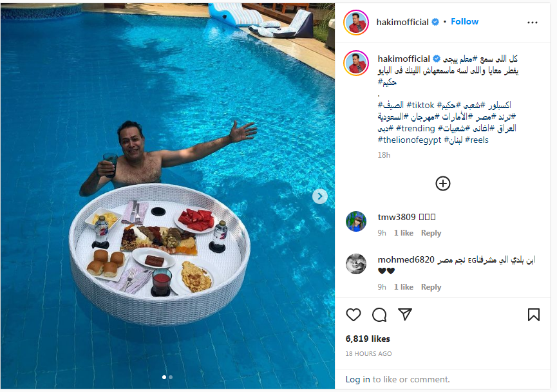Open the #trending hashtag link
The height and width of the screenshot is (392, 557).
(415, 128)
